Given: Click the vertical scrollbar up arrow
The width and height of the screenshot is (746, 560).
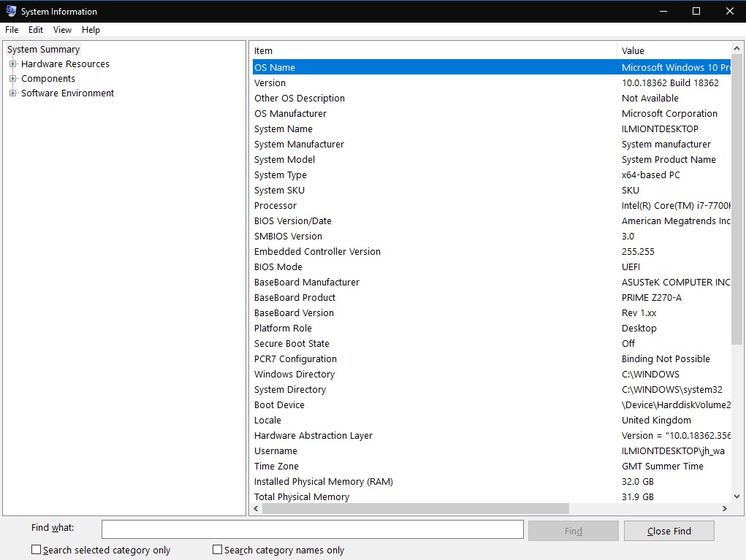Looking at the screenshot, I should [737, 48].
